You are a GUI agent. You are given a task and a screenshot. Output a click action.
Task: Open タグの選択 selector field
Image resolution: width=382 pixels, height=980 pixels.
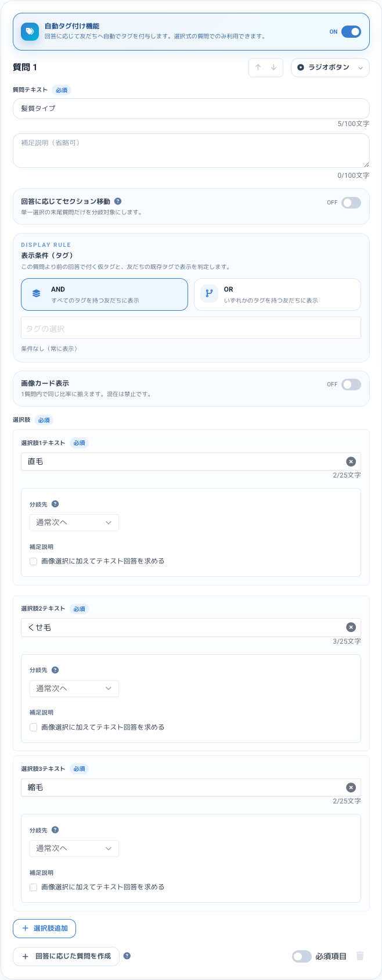(x=191, y=328)
